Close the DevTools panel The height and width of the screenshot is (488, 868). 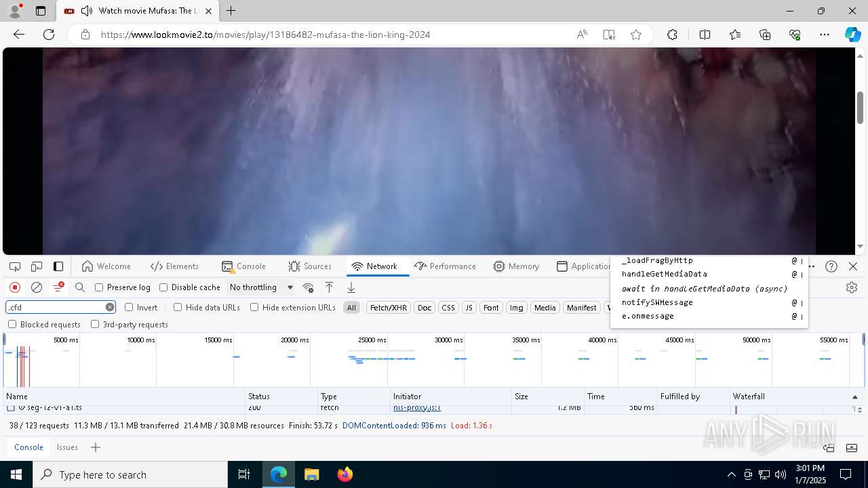[x=853, y=266]
